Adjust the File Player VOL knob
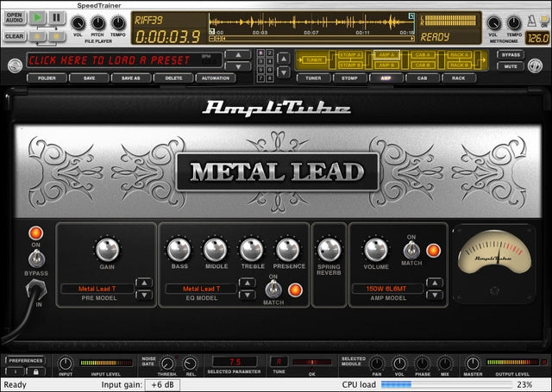This screenshot has height=392, width=552. 78,23
